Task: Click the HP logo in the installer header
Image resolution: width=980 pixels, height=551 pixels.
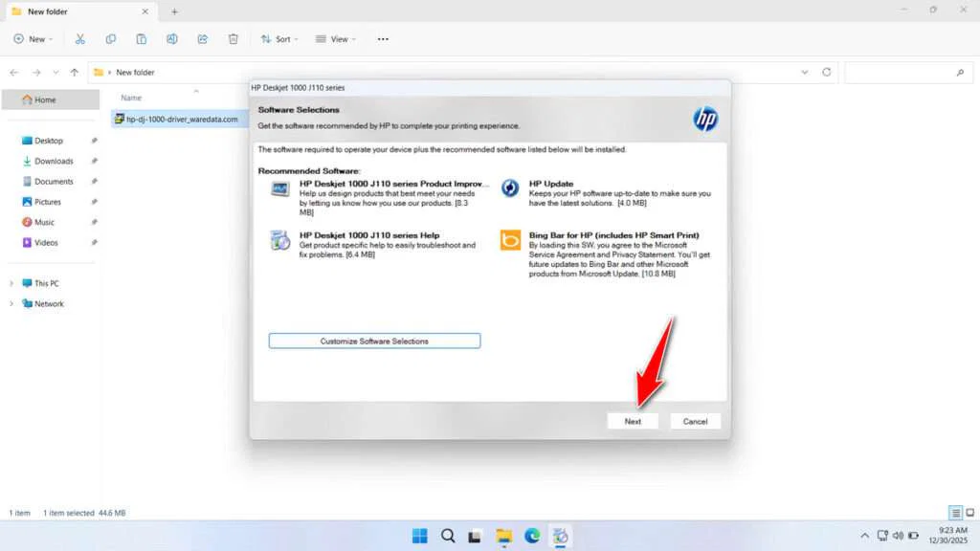Action: [704, 117]
